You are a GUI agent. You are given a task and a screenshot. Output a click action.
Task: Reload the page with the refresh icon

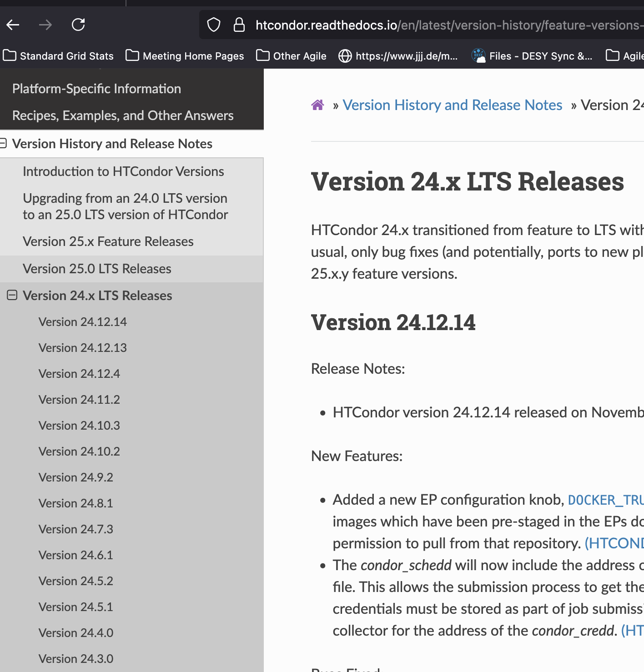click(78, 25)
